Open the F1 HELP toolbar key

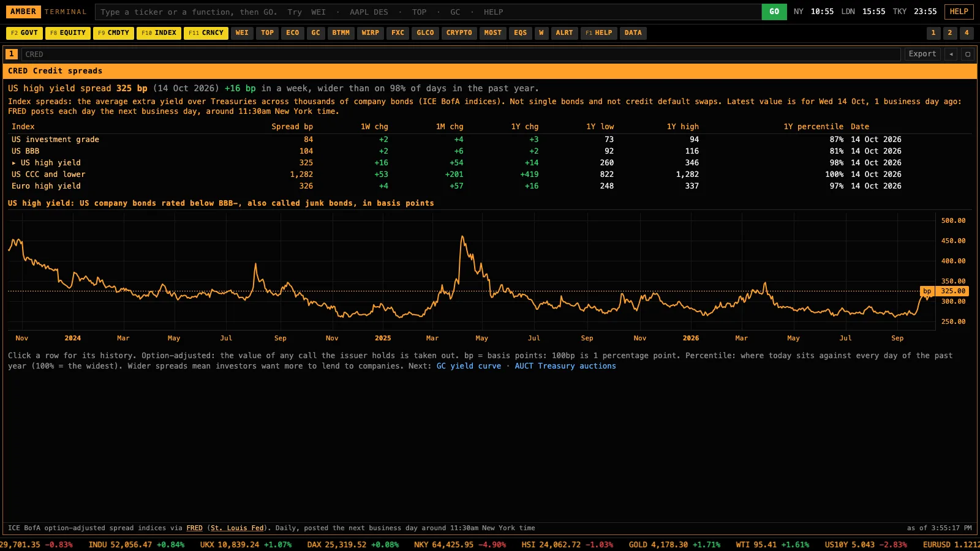click(x=599, y=33)
